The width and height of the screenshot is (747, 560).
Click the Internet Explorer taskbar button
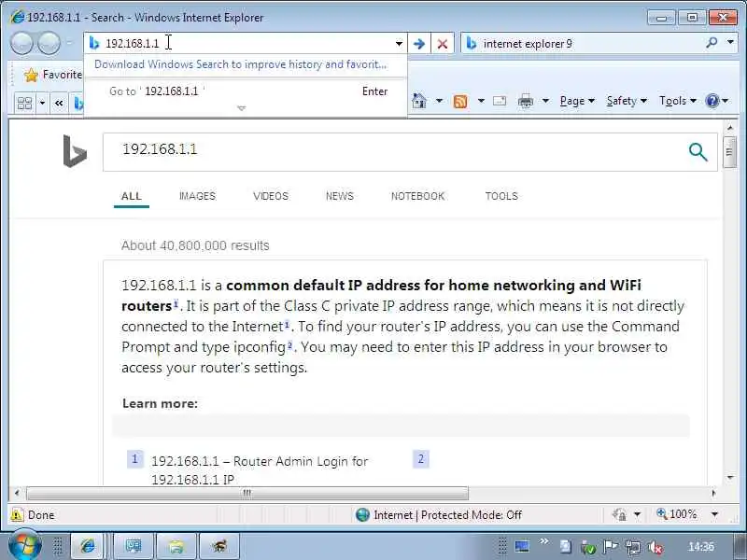87,546
